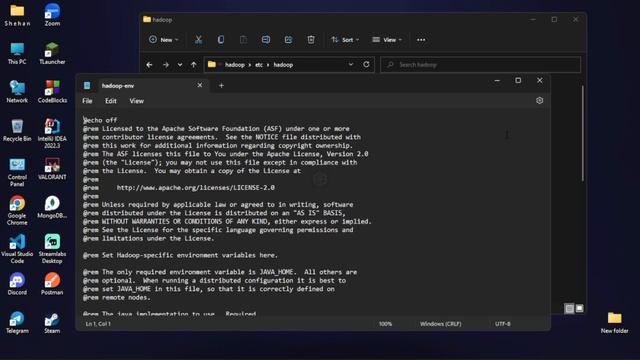Switch Explorer to details view layout
The height and width of the screenshot is (360, 640).
click(x=569, y=309)
